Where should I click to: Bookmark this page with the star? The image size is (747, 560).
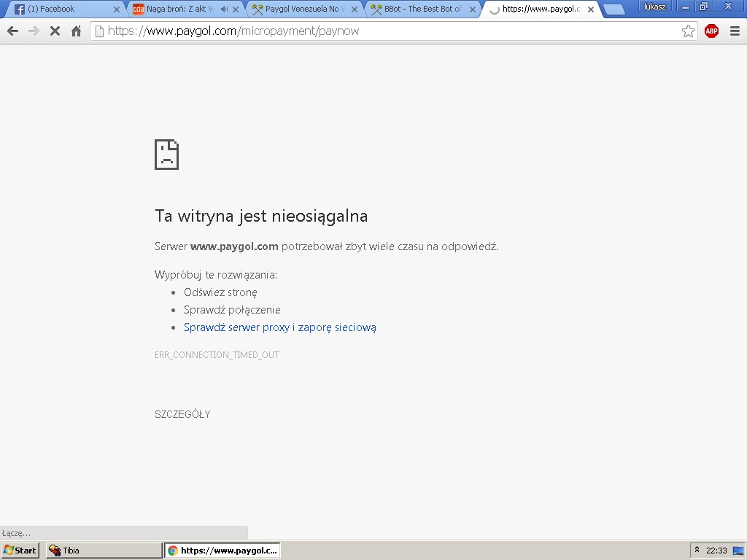688,31
